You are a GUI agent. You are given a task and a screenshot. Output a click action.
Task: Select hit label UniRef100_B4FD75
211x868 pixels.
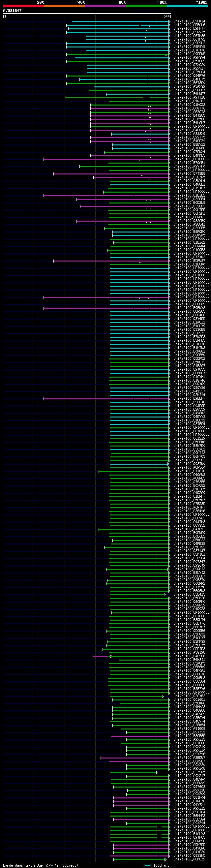pyautogui.click(x=189, y=79)
